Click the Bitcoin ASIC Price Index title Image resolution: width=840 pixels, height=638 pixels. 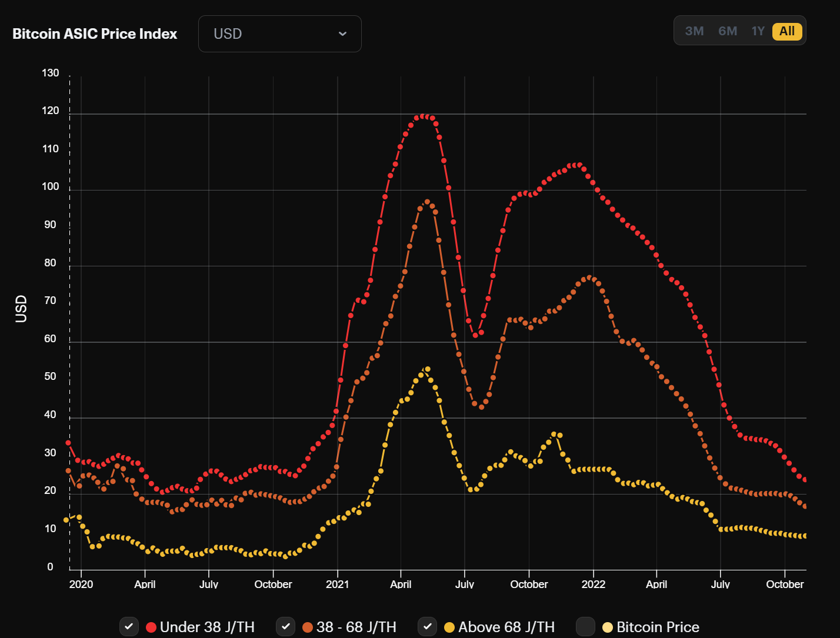[x=95, y=34]
